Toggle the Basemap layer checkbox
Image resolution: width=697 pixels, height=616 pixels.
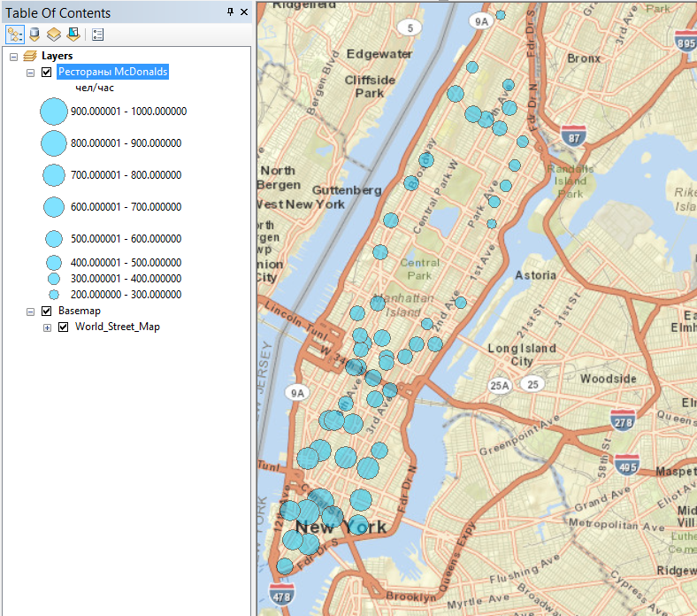pos(47,312)
